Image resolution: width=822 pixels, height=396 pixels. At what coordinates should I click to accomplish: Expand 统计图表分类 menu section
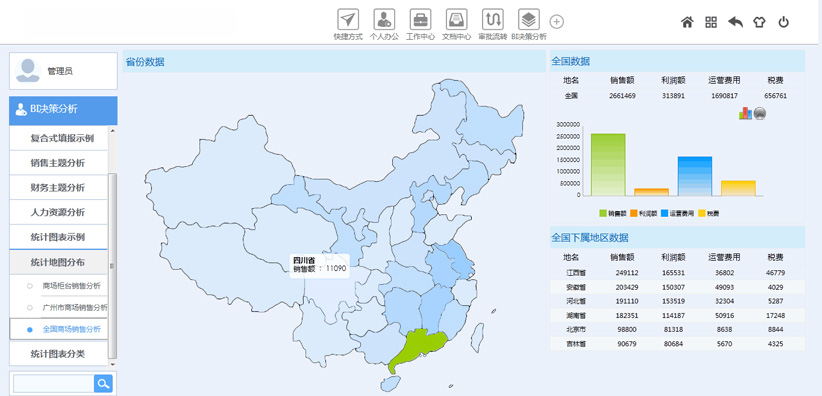point(59,354)
